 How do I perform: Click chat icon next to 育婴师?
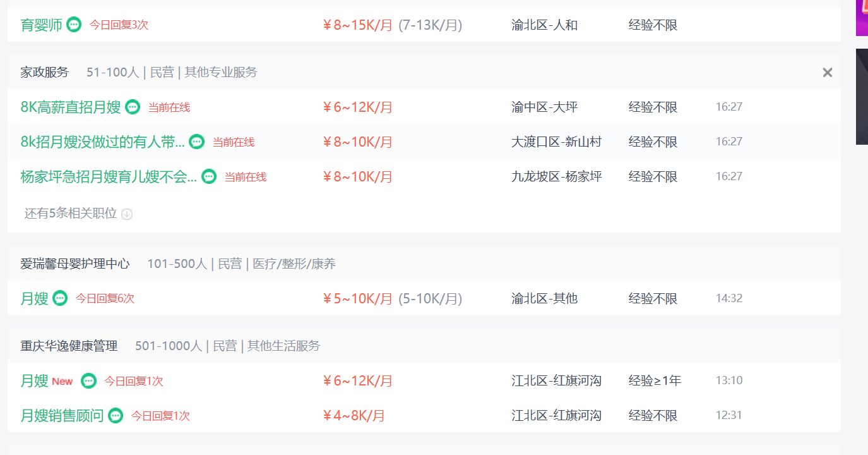coord(74,25)
